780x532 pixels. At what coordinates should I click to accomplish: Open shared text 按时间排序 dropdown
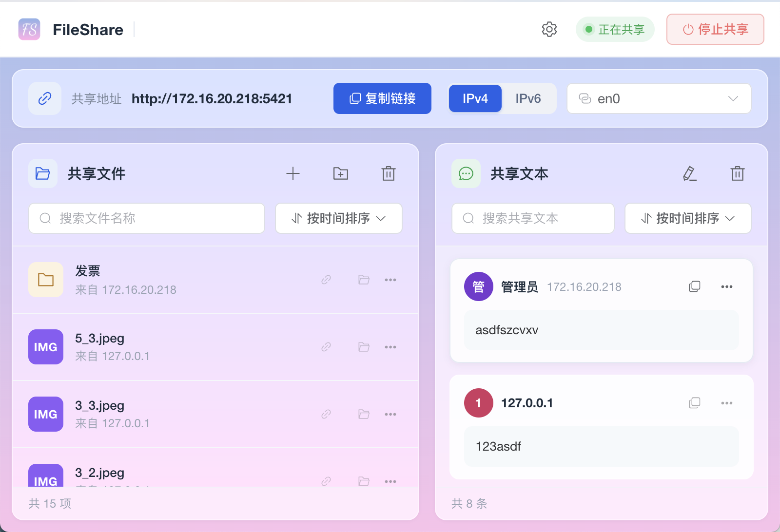(688, 218)
